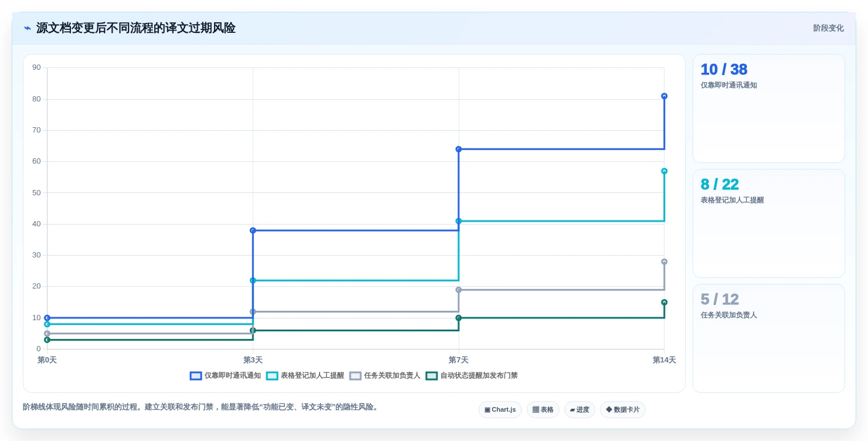Click the cyan 表格登记加人工提醒 legend swatch
The image size is (868, 441).
(x=272, y=376)
